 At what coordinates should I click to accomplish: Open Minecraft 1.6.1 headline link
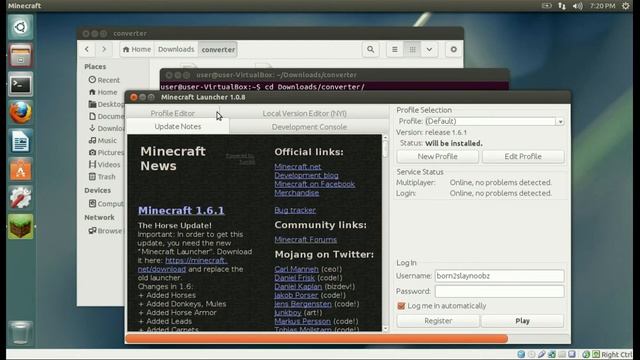click(181, 210)
